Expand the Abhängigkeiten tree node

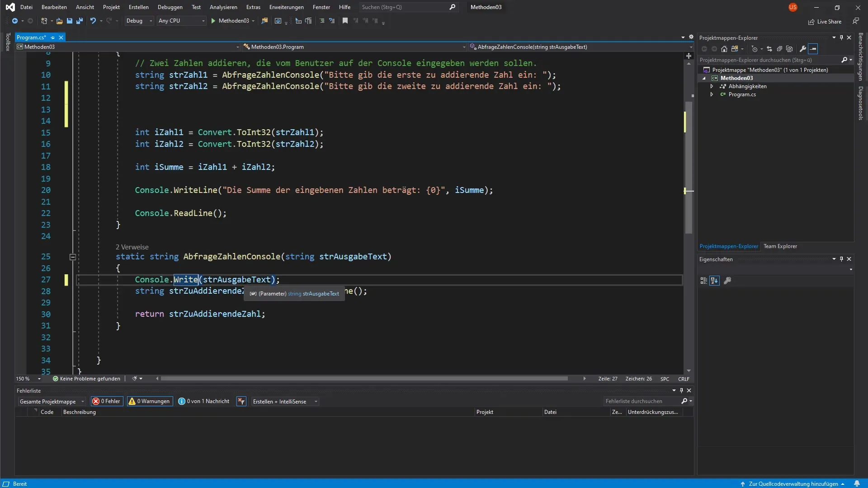coord(712,86)
